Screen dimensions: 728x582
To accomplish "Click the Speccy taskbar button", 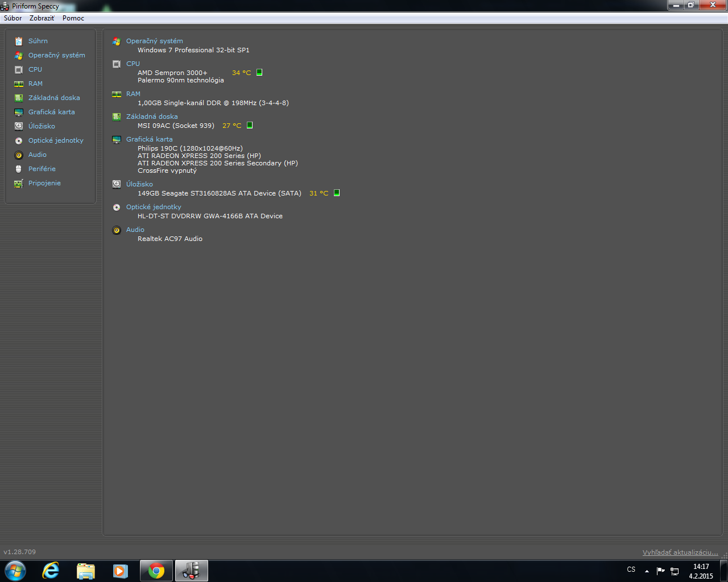I will coord(192,571).
